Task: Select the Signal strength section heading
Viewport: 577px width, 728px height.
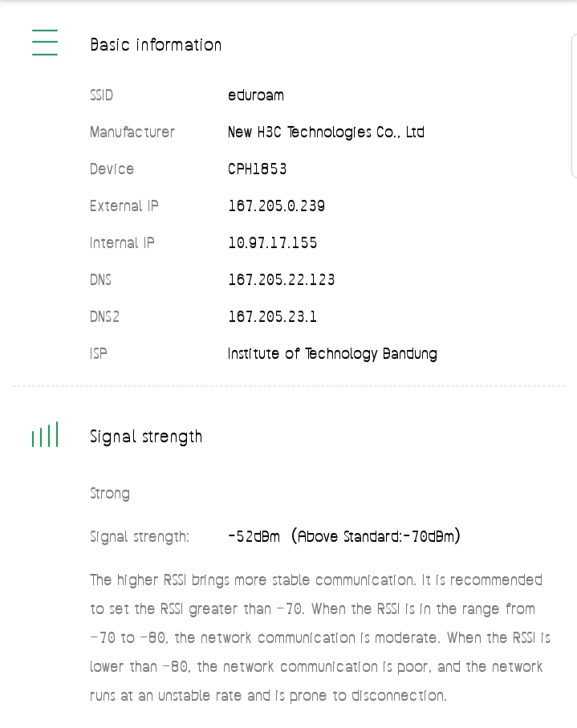Action: (146, 437)
